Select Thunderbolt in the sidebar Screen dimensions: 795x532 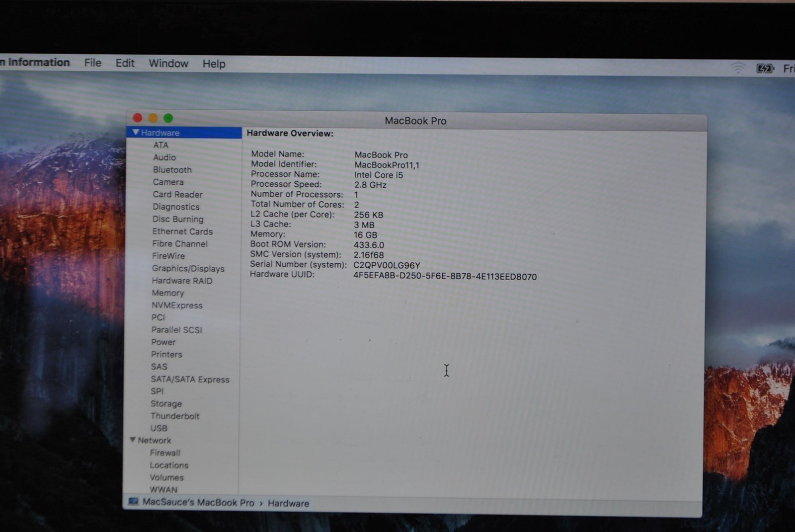[x=175, y=416]
